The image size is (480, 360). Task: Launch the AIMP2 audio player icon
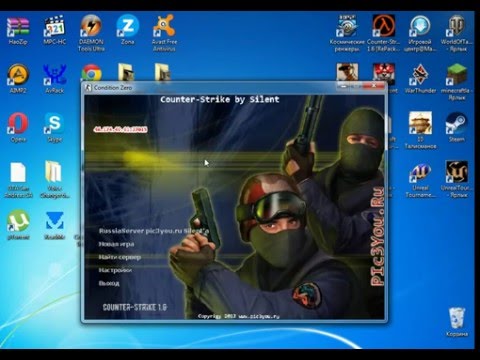[18, 79]
